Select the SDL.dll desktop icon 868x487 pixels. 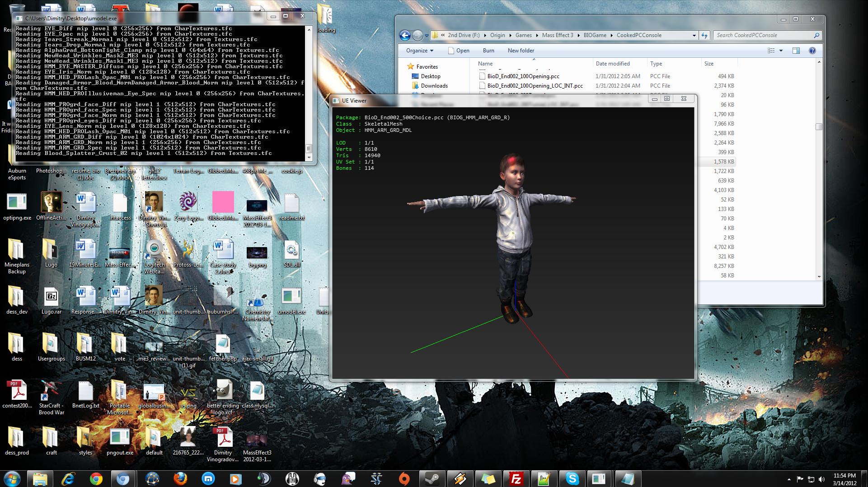point(291,254)
